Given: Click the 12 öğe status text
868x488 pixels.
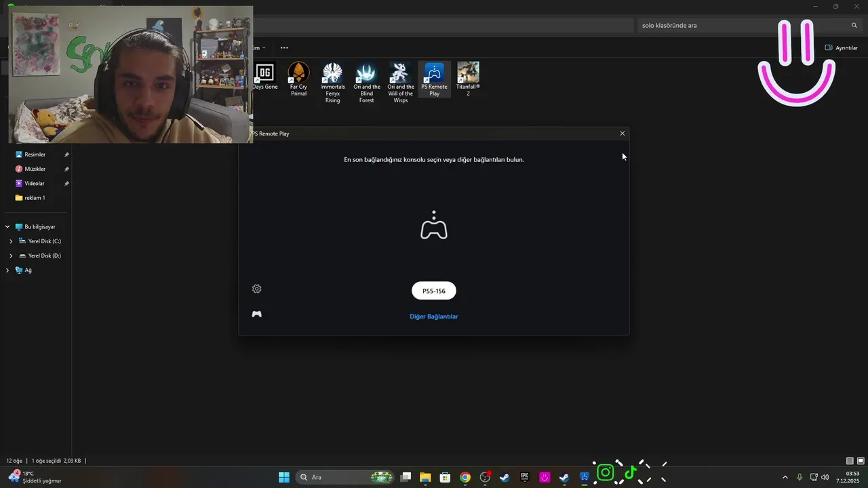Looking at the screenshot, I should pyautogui.click(x=14, y=461).
